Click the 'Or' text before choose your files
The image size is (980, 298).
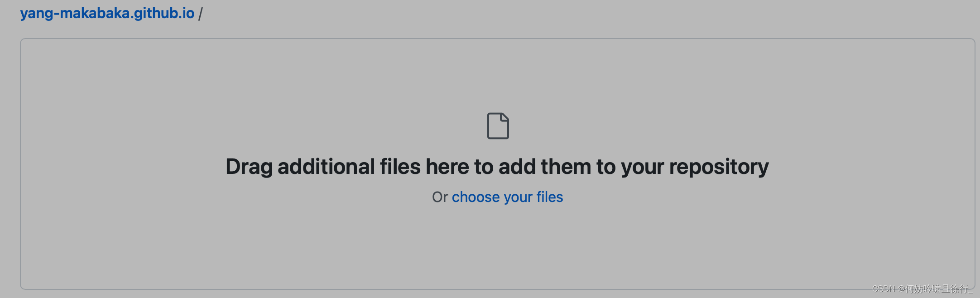[440, 197]
